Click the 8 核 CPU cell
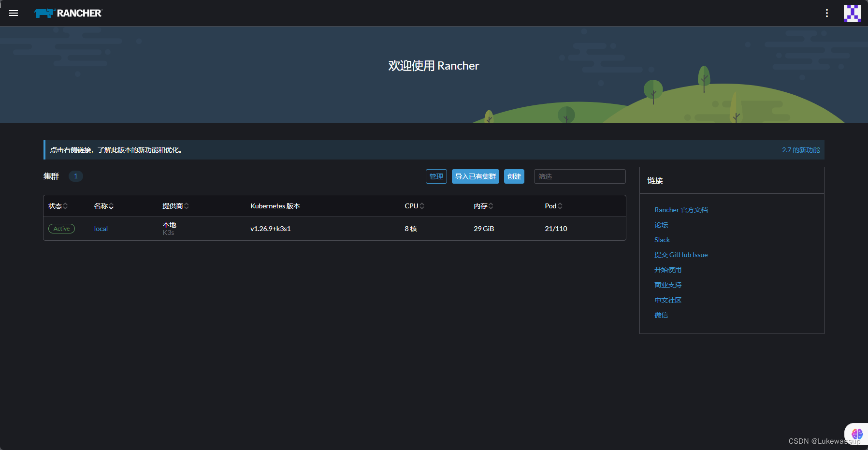The height and width of the screenshot is (450, 868). point(411,229)
